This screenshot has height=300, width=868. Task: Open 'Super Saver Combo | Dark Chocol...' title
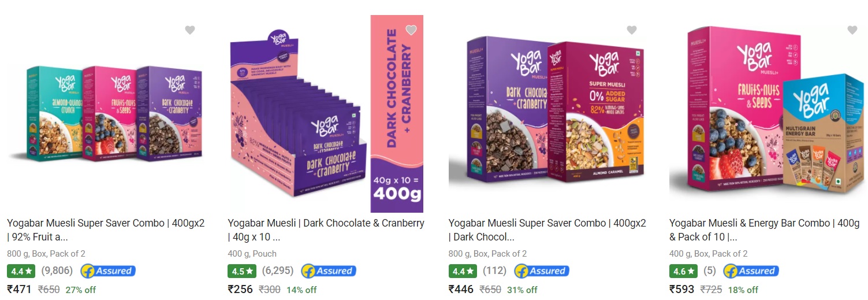[547, 229]
